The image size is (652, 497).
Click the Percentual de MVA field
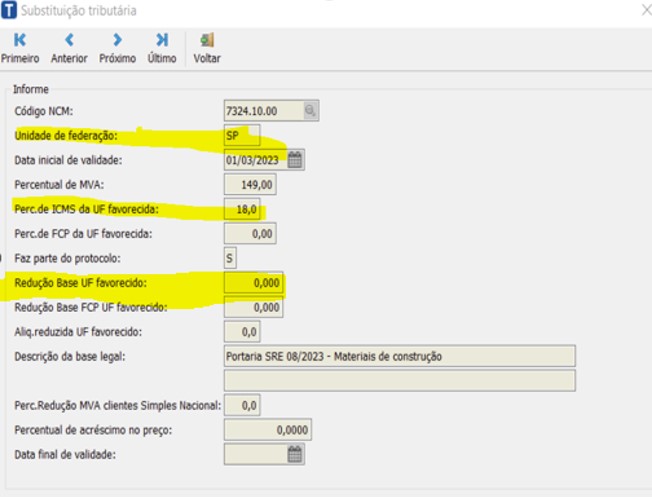(x=250, y=185)
